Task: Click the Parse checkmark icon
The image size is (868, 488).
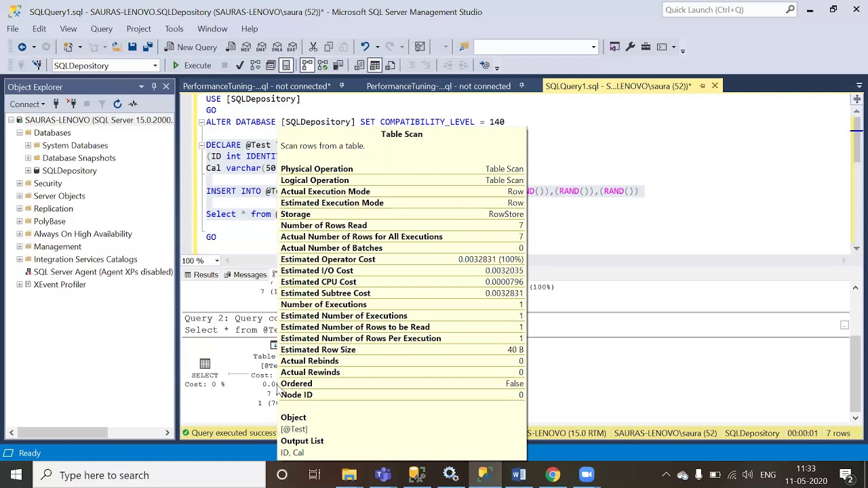Action: (239, 65)
